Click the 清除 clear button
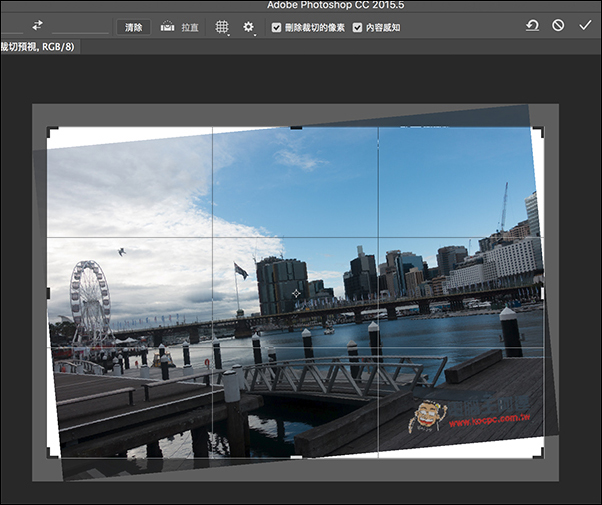 click(133, 28)
